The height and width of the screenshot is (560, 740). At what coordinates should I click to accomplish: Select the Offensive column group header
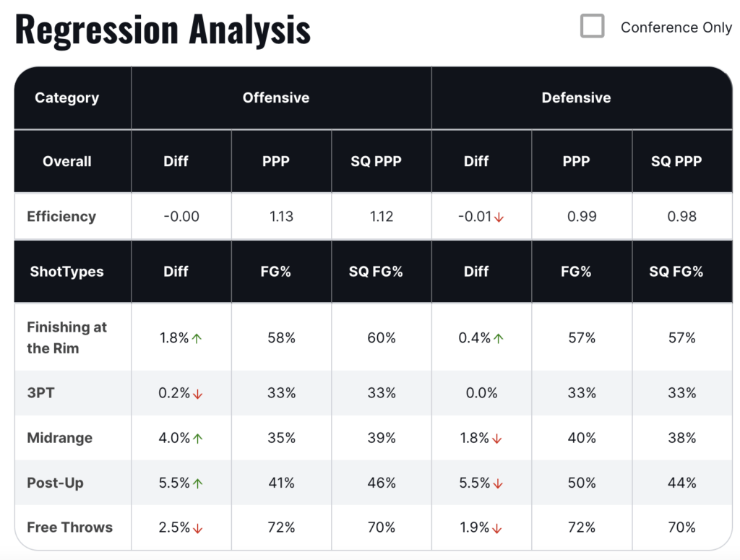point(276,98)
